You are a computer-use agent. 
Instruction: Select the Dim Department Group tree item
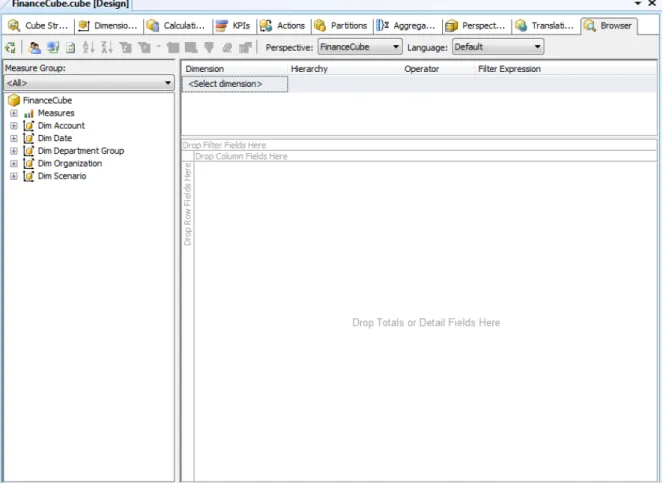pyautogui.click(x=81, y=151)
